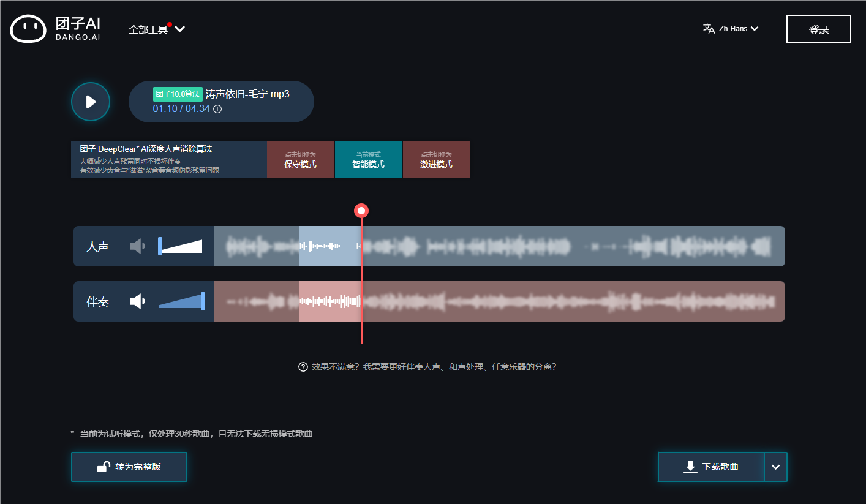Switch processing to 激进模式 aggressive mode
This screenshot has height=504, width=866.
(436, 159)
